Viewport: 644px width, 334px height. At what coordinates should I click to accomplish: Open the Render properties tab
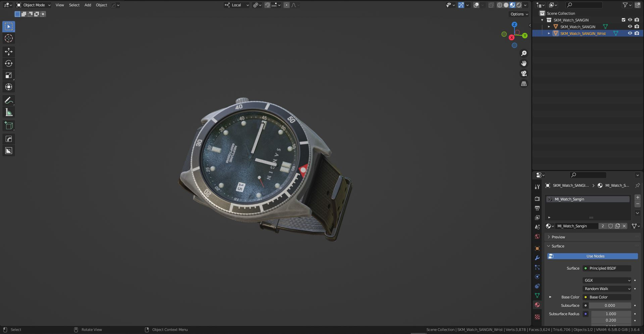tap(537, 199)
